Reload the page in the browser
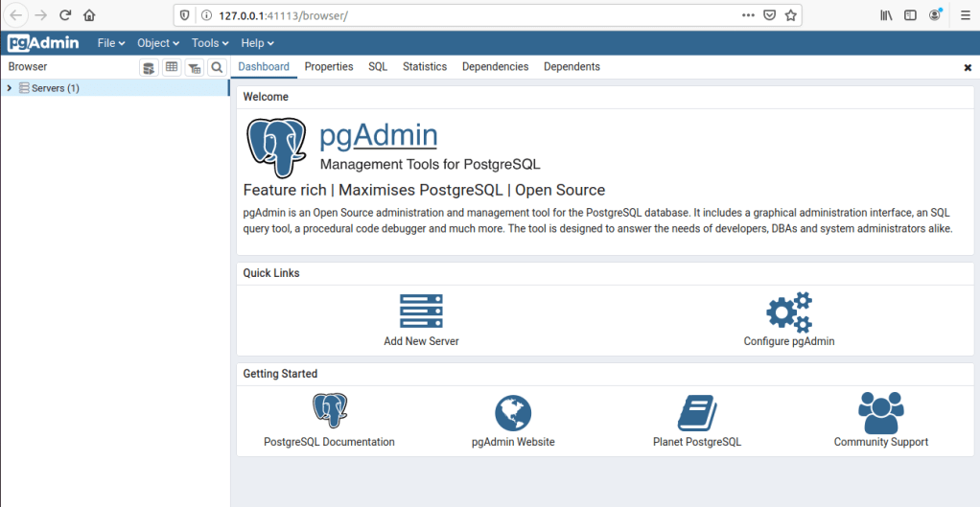 65,15
